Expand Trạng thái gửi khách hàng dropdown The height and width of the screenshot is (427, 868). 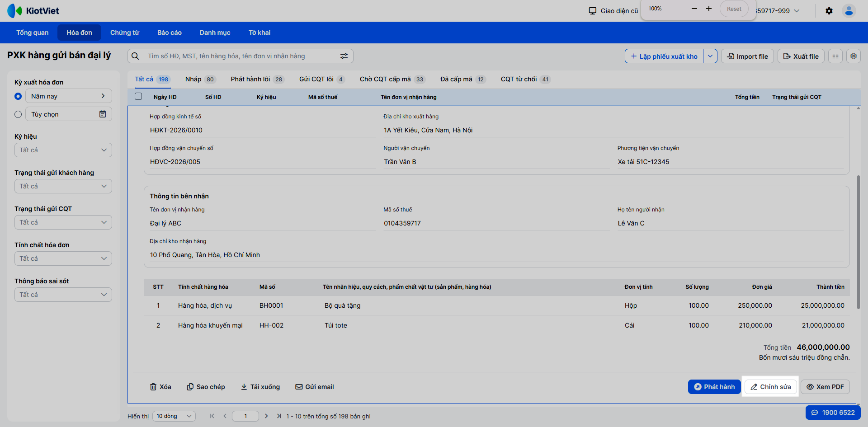pyautogui.click(x=63, y=186)
